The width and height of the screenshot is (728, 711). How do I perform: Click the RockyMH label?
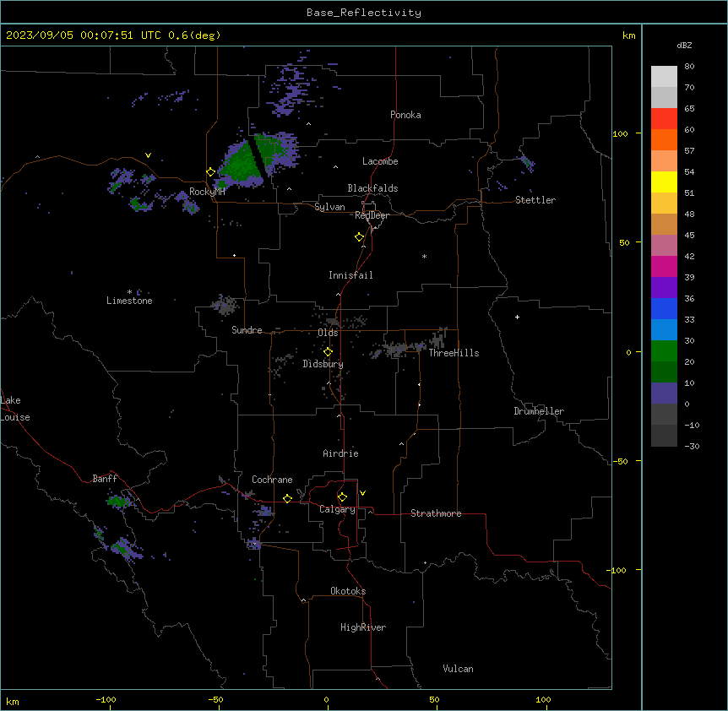click(207, 192)
